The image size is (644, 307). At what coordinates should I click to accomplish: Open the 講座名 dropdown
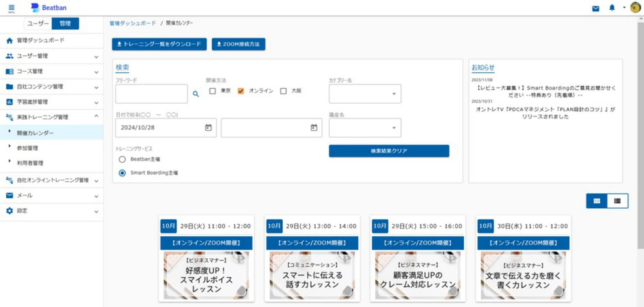click(365, 128)
